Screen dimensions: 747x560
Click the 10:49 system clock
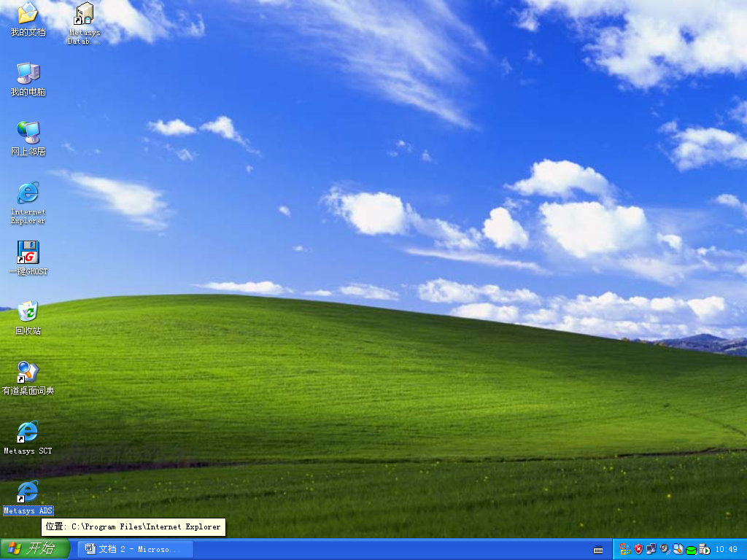(727, 549)
